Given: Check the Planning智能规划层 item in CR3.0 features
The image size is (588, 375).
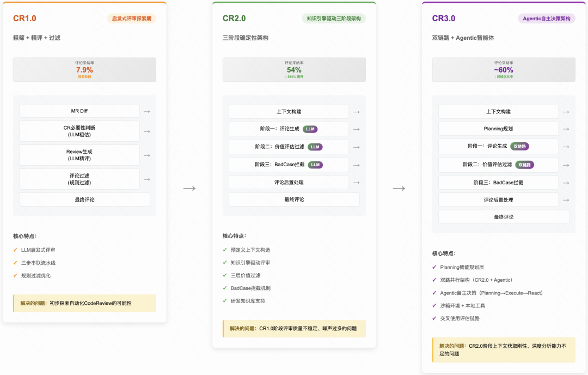Looking at the screenshot, I should [436, 268].
